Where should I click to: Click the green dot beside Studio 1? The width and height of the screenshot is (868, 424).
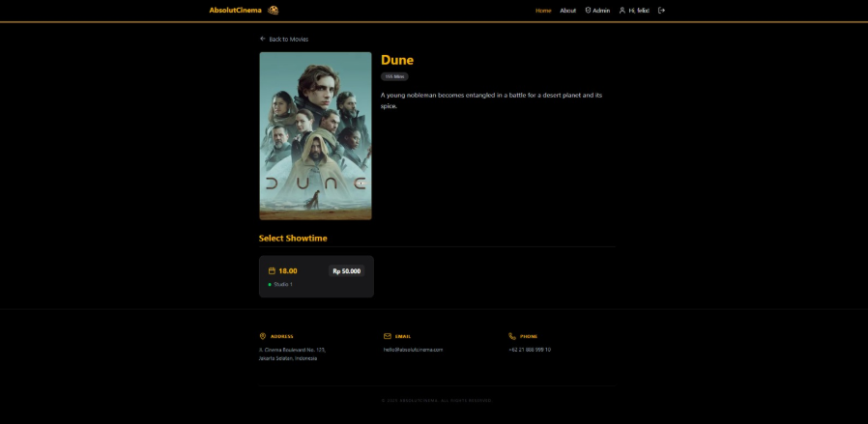pos(270,285)
